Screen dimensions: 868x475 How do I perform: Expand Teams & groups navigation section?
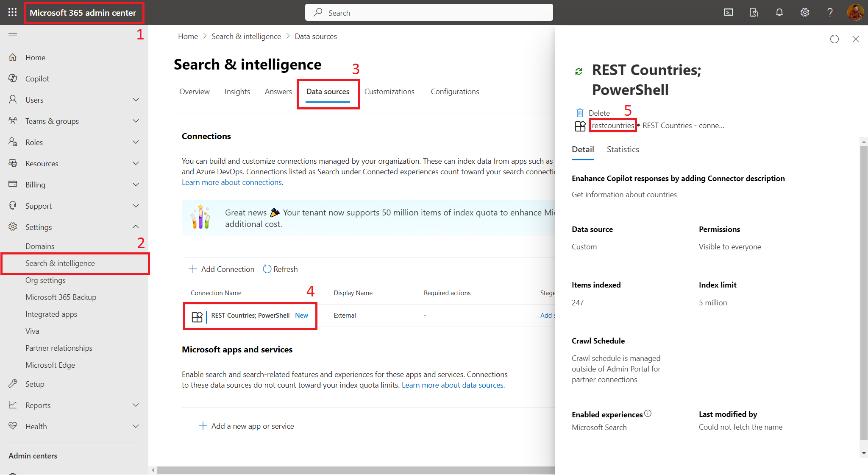[136, 121]
